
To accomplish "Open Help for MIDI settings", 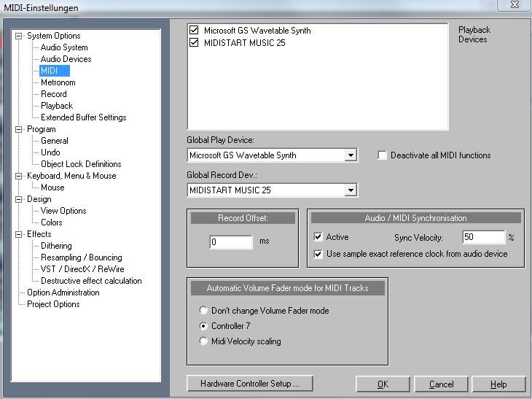I will pos(498,384).
